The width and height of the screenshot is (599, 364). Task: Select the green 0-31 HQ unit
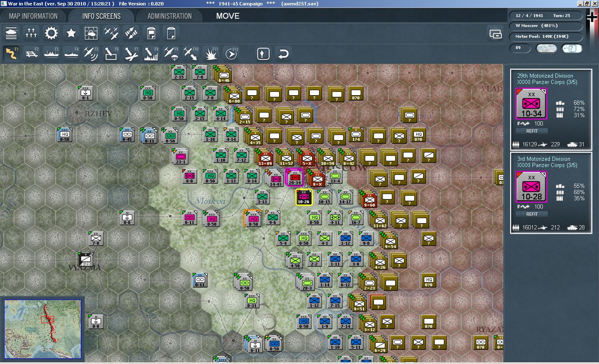(252, 300)
